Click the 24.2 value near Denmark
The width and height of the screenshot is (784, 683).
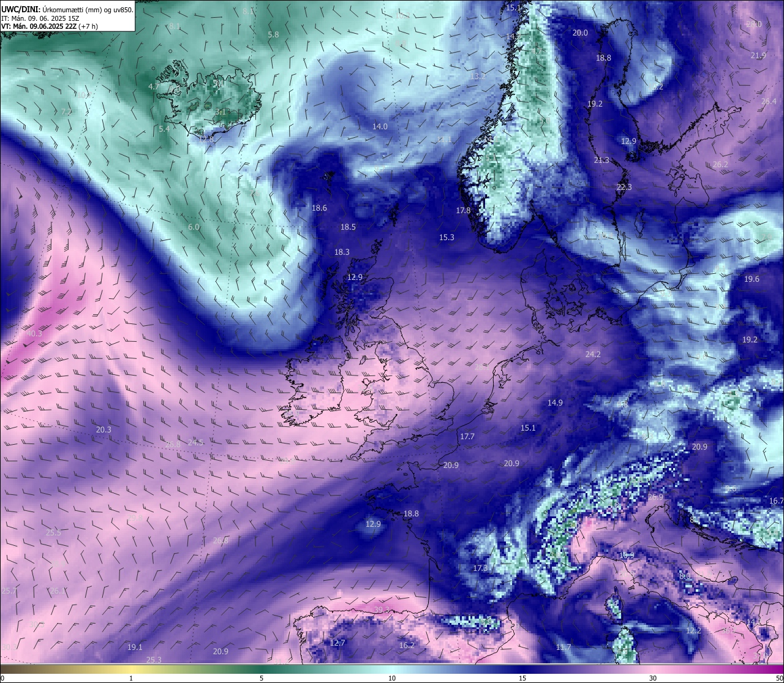coord(593,354)
